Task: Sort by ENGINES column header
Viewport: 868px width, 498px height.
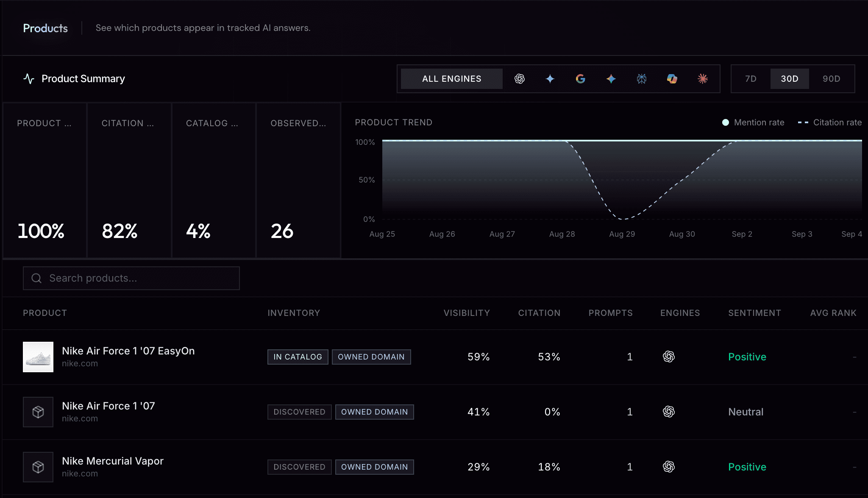Action: (x=680, y=313)
